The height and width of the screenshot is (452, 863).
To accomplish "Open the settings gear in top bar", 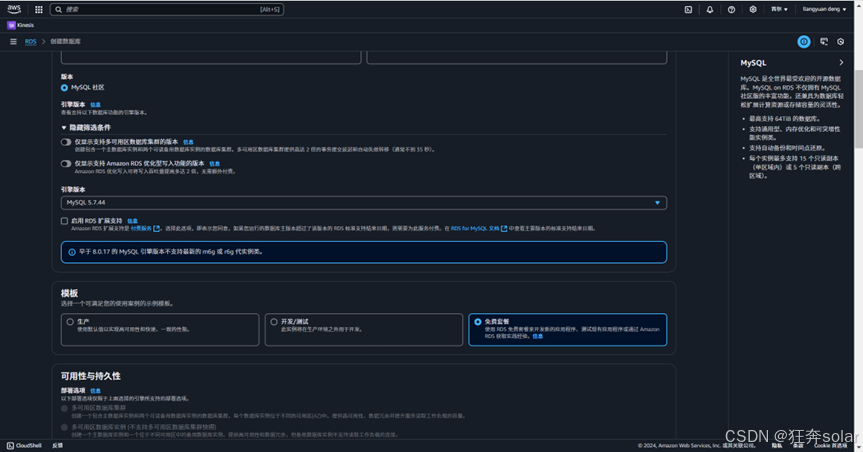I will [x=752, y=9].
